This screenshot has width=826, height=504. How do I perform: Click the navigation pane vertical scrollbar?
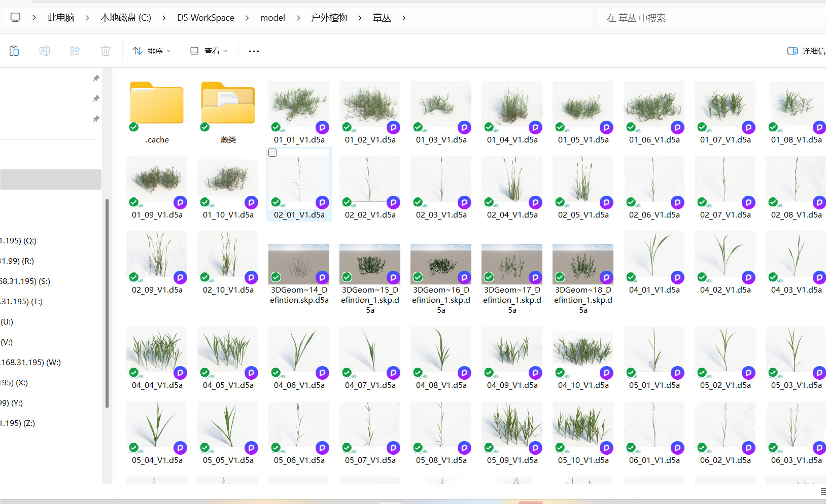[x=107, y=303]
